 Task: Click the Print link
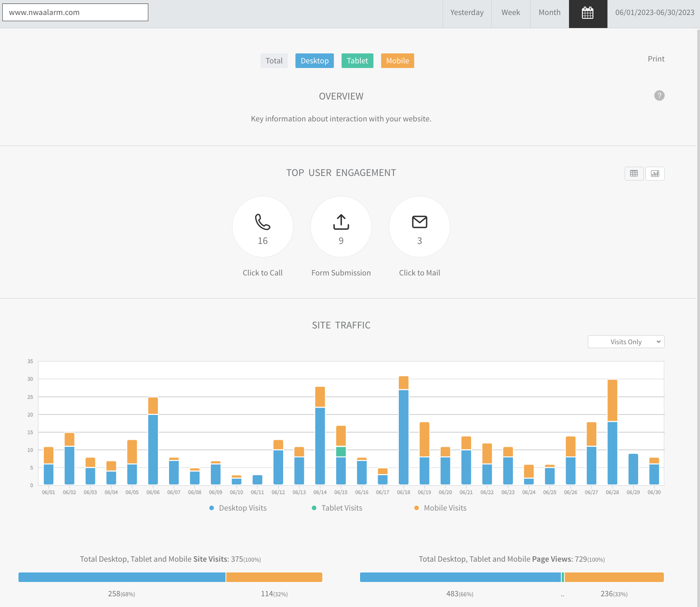[x=656, y=59]
